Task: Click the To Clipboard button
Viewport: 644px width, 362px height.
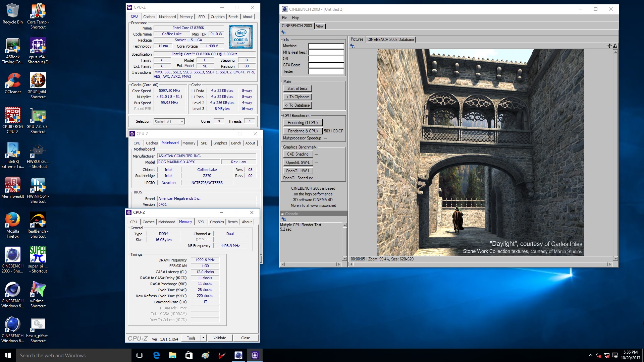Action: click(x=297, y=97)
